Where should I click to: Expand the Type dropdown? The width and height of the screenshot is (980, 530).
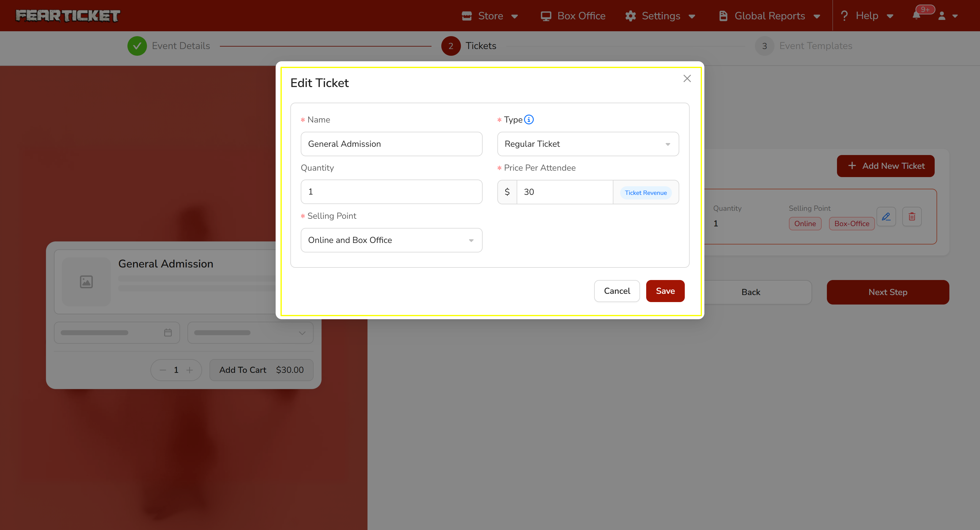588,144
